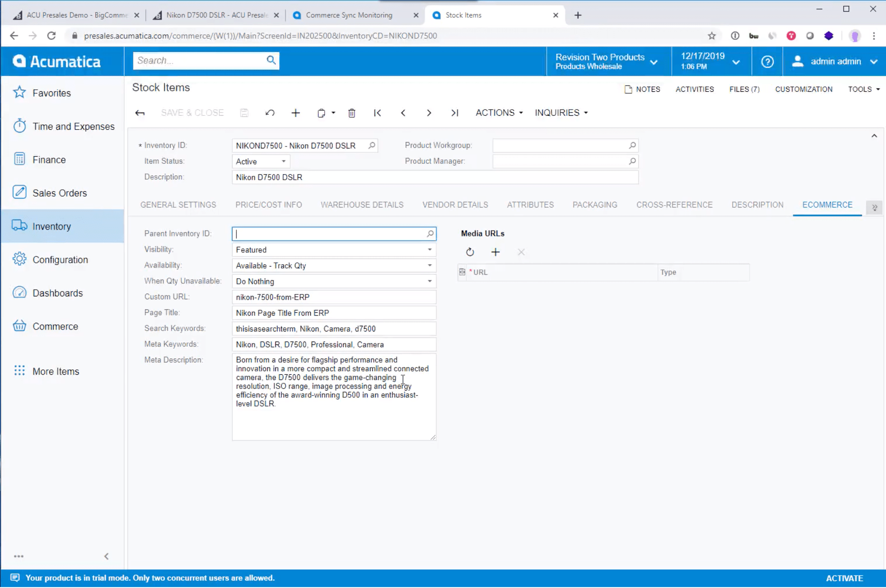The width and height of the screenshot is (886, 588).
Task: Open the help question-mark icon
Action: [x=767, y=61]
